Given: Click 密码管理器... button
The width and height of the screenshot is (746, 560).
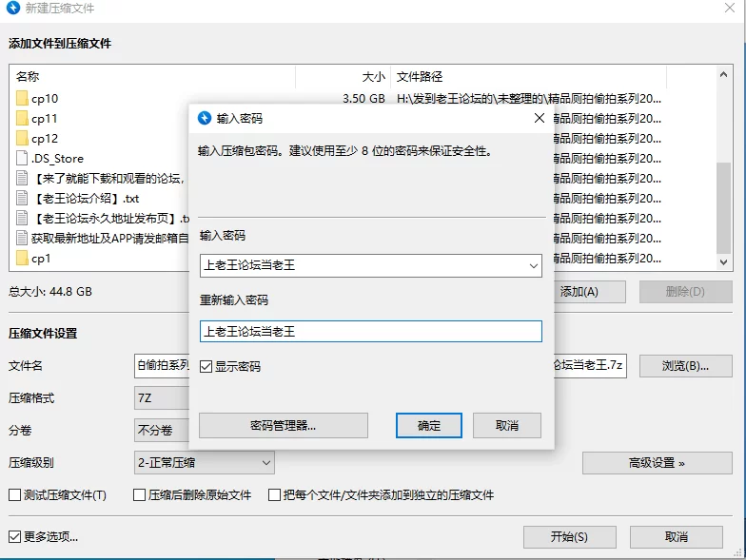Looking at the screenshot, I should [x=284, y=426].
